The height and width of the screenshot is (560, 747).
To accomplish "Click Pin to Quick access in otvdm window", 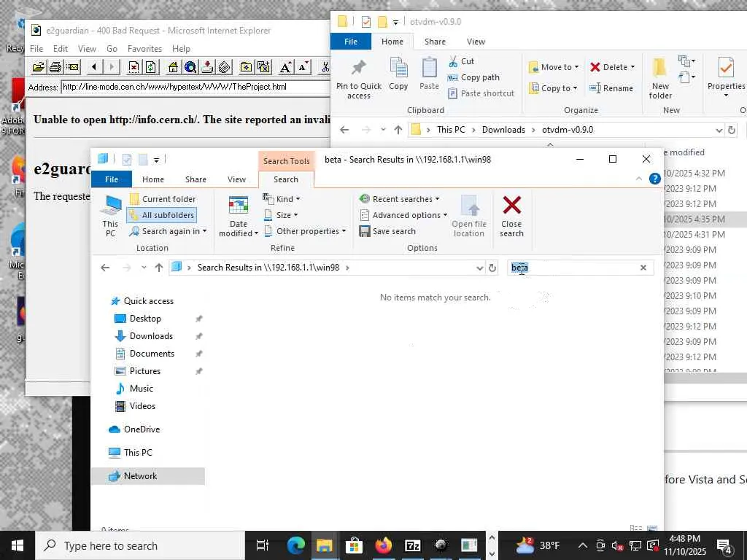I will coord(359,79).
